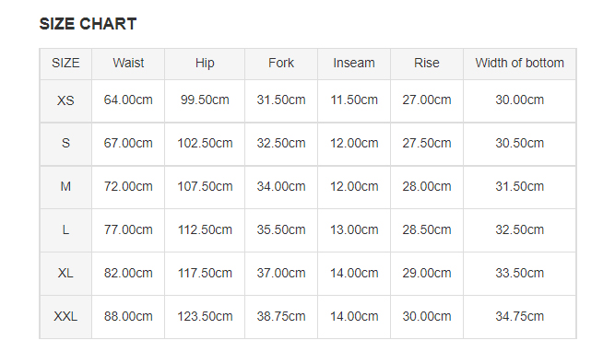This screenshot has width=615, height=364.
Task: Click the L size row label
Action: [x=65, y=230]
